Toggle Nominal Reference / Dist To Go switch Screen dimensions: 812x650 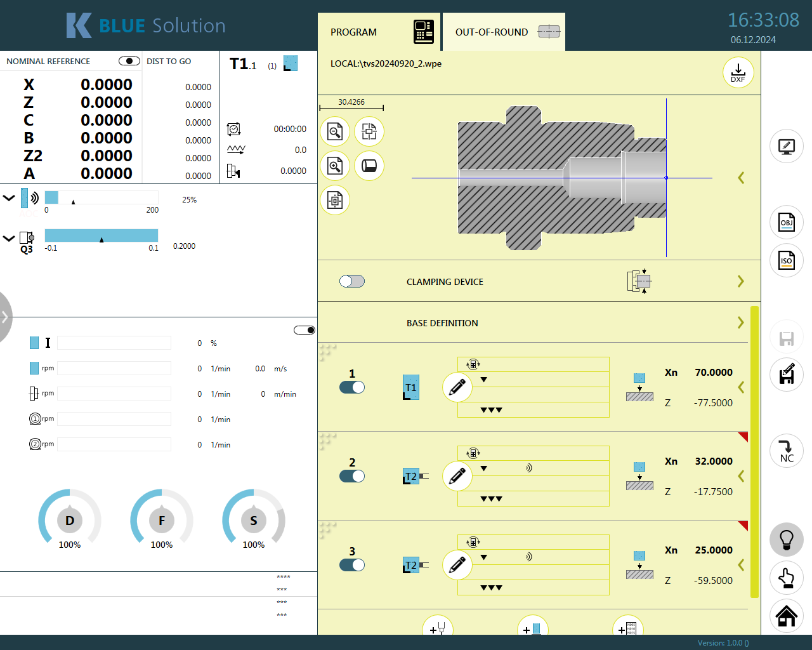pos(129,61)
